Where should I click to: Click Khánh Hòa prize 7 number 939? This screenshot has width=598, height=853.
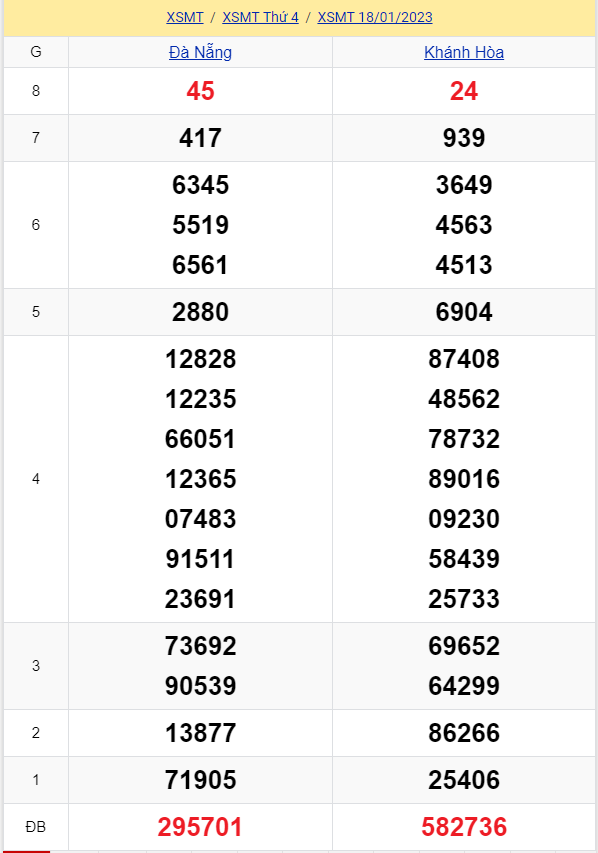pos(464,138)
